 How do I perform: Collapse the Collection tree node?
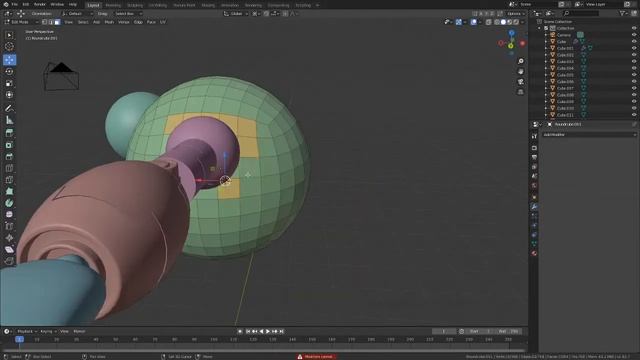(x=540, y=28)
